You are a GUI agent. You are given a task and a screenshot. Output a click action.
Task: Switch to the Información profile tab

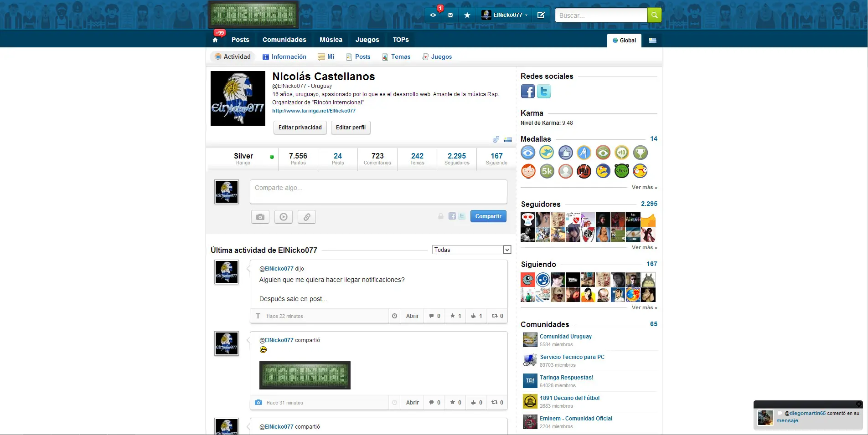(x=284, y=57)
